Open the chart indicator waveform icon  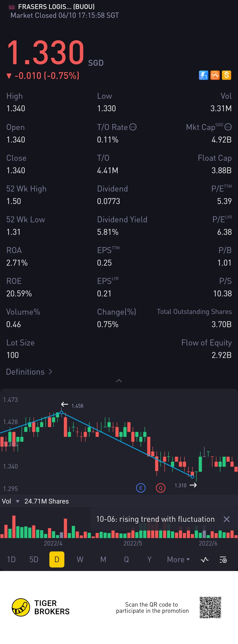click(205, 560)
